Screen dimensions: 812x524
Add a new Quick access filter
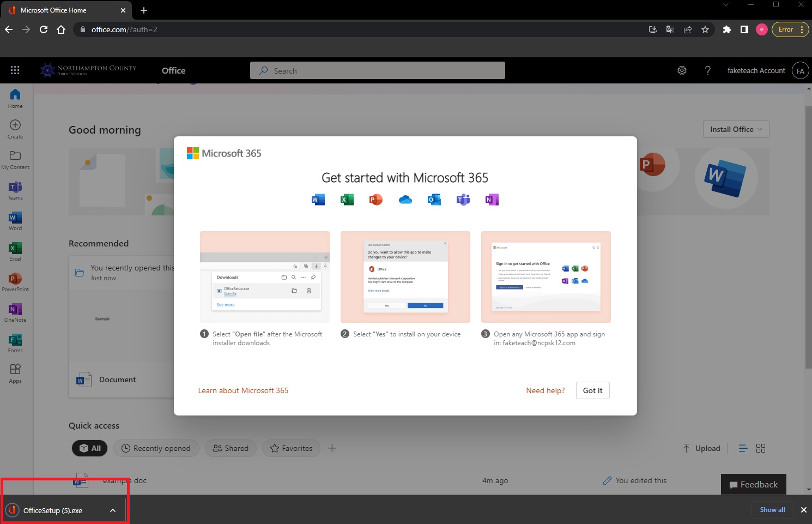point(332,448)
